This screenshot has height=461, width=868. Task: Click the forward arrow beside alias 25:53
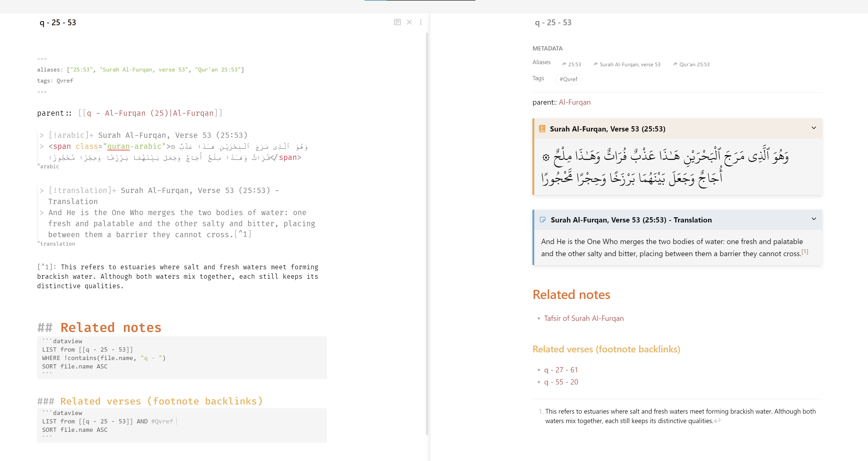pos(564,64)
